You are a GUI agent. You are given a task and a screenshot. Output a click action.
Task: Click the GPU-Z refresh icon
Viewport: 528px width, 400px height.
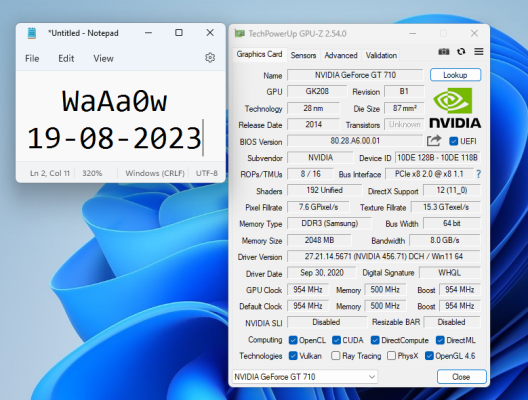461,52
